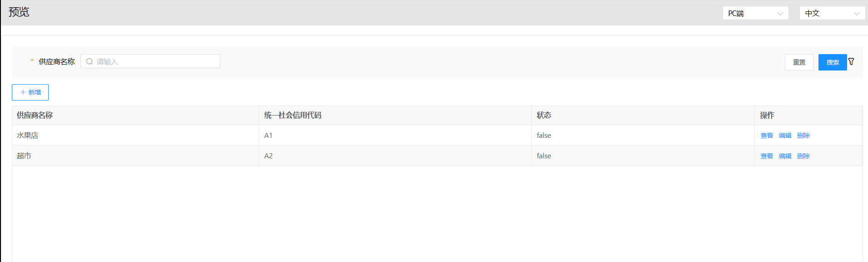Image resolution: width=868 pixels, height=262 pixels.
Task: Open the PC端 device dropdown
Action: 755,13
